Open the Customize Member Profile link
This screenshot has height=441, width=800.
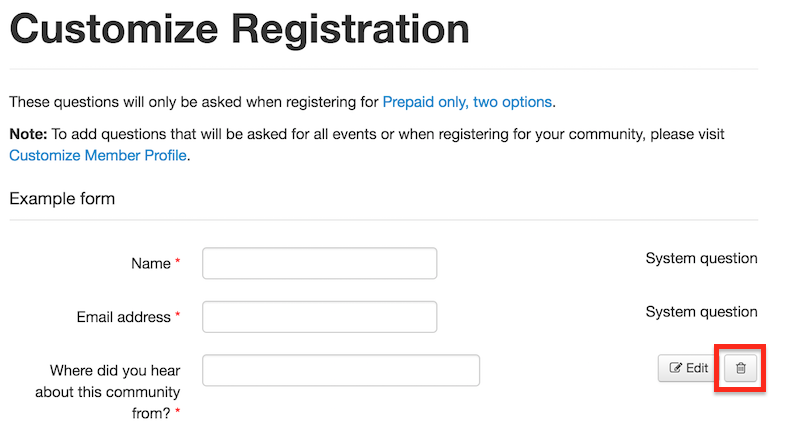[98, 155]
